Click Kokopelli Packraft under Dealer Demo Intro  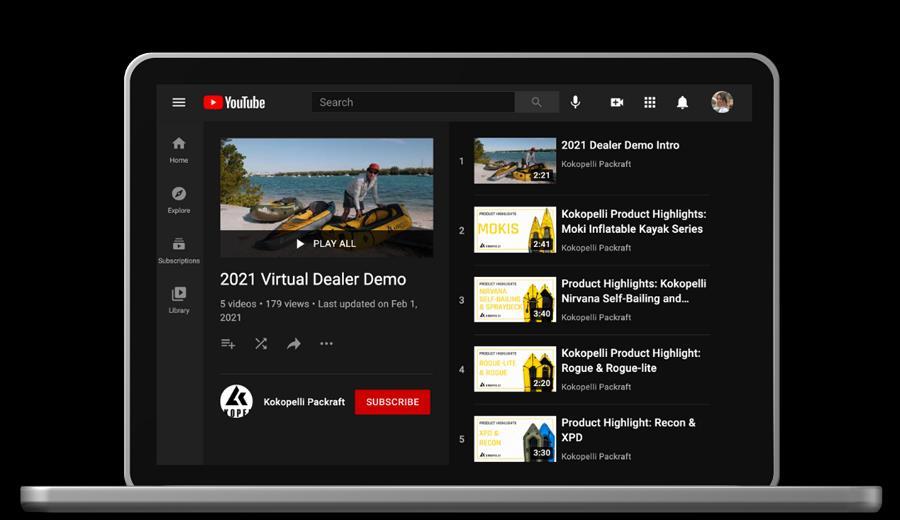pyautogui.click(x=596, y=164)
